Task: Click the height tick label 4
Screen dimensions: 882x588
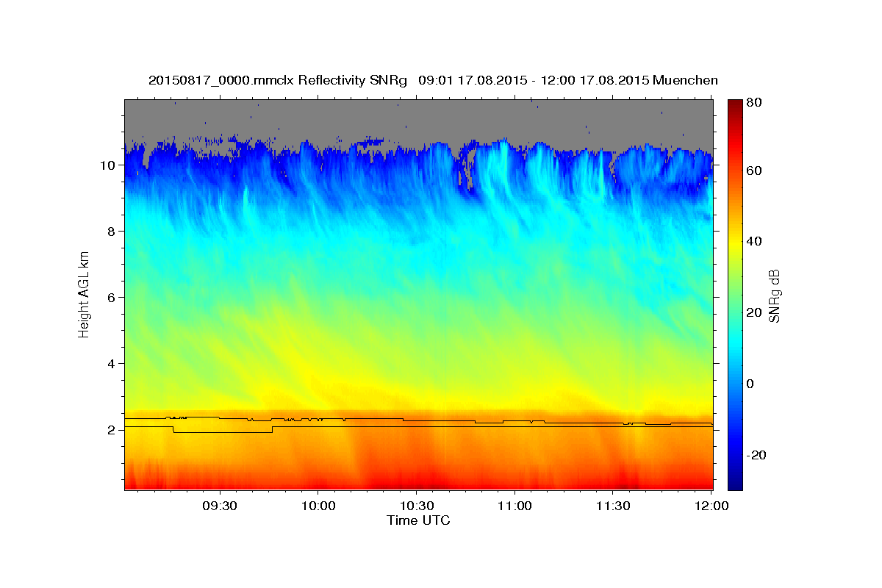Action: pos(112,364)
